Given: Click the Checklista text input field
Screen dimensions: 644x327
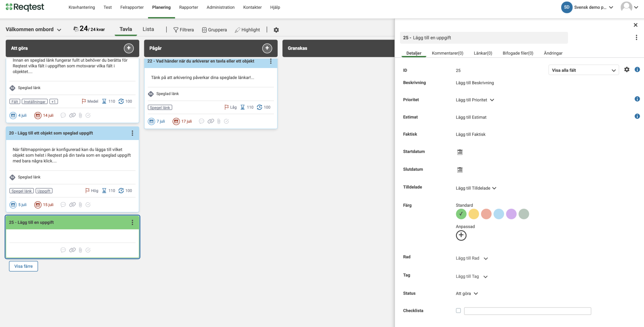Looking at the screenshot, I should [x=528, y=311].
